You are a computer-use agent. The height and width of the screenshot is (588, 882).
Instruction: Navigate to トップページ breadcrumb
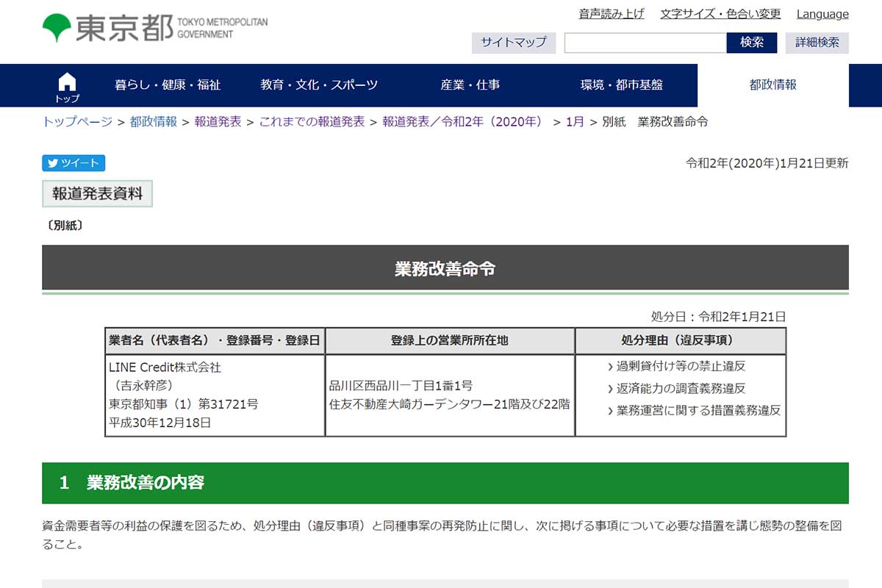77,122
